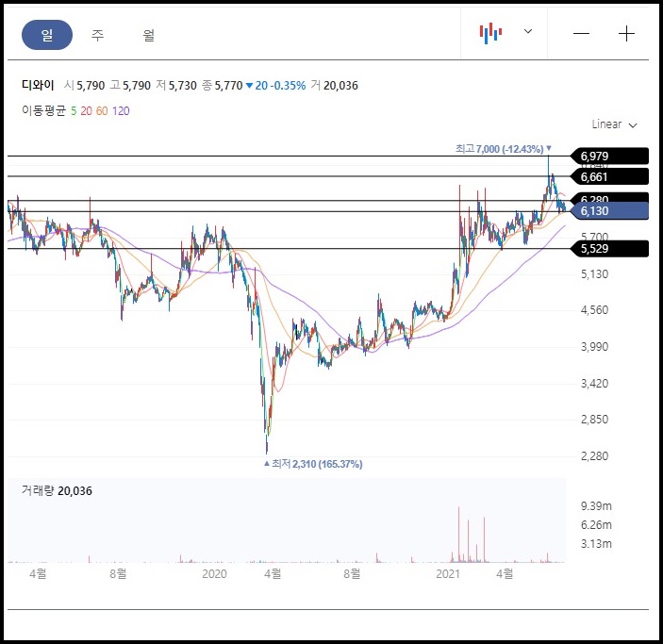This screenshot has width=663, height=644.
Task: Click the 거래량 20,036 volume label
Action: 57,491
